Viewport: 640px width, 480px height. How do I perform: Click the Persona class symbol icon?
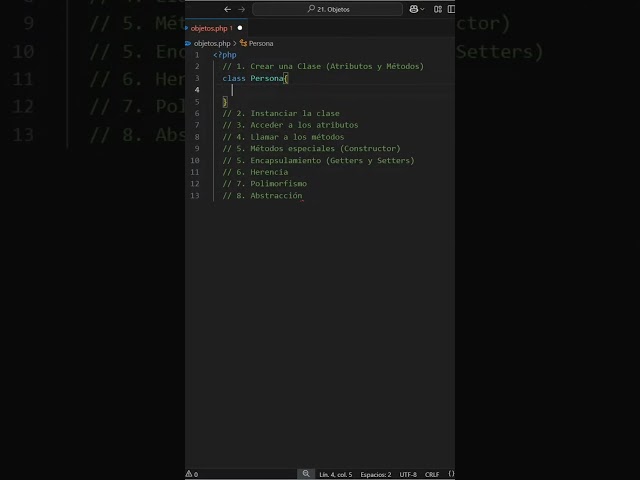pyautogui.click(x=244, y=43)
